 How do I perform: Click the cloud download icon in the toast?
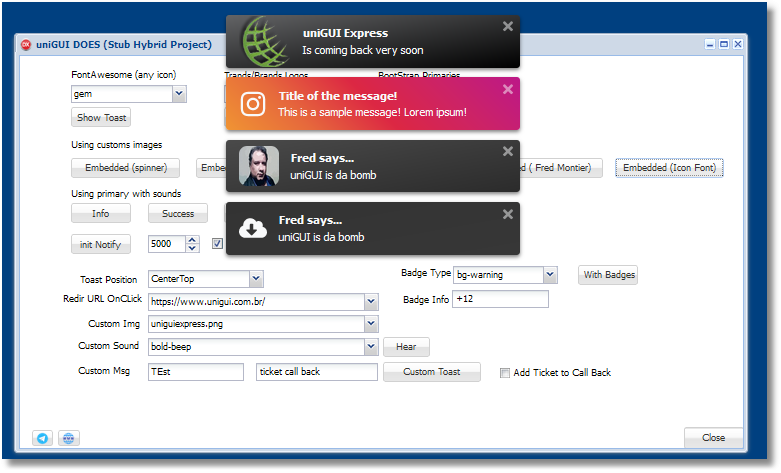pos(253,229)
